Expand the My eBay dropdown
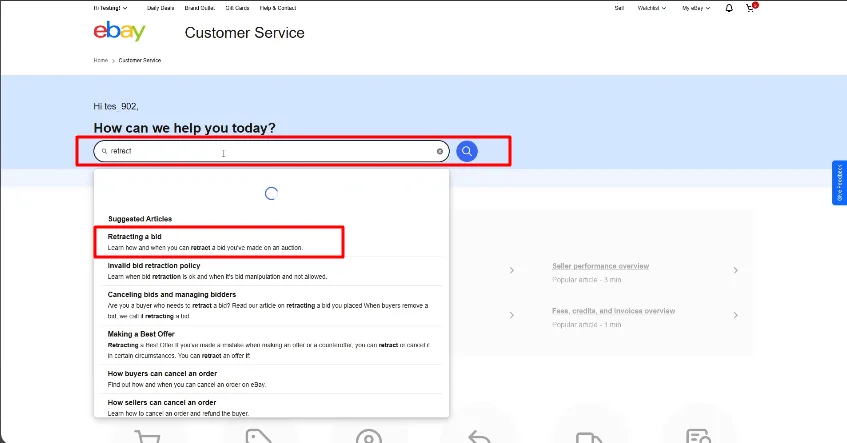This screenshot has height=443, width=847. [696, 8]
